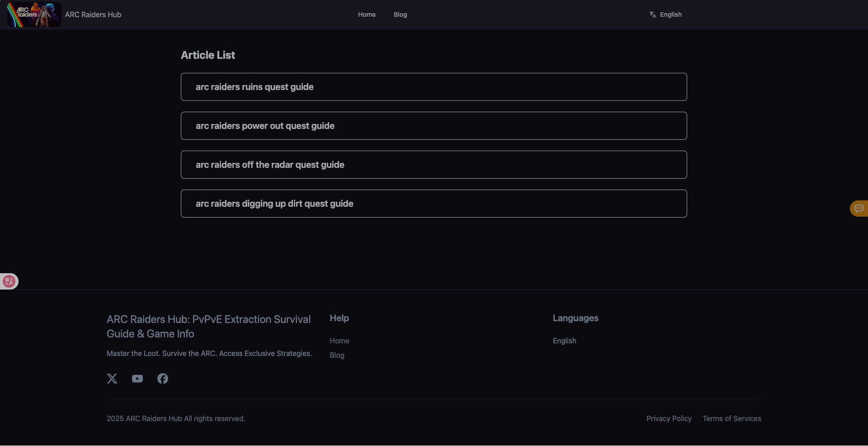The image size is (868, 446).
Task: Click the translate icon next to English in header
Action: point(653,14)
